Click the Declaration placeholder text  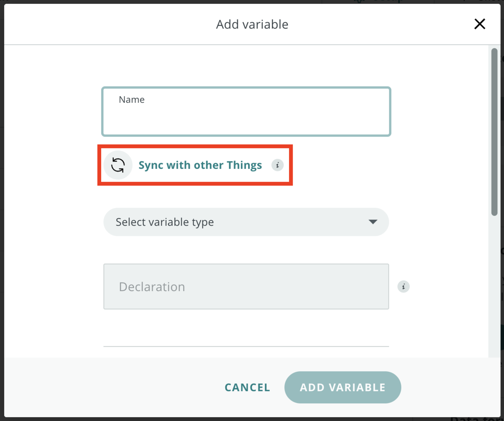(152, 287)
